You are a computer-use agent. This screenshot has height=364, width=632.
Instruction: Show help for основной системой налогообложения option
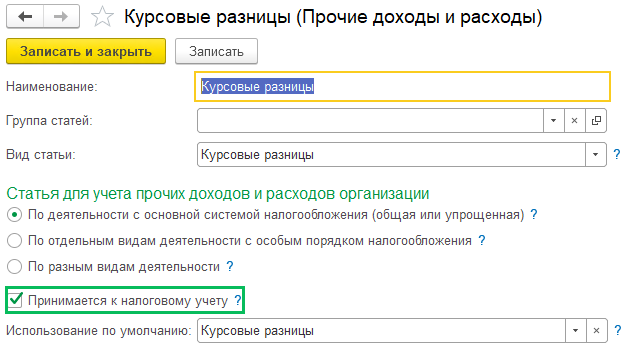click(x=534, y=214)
